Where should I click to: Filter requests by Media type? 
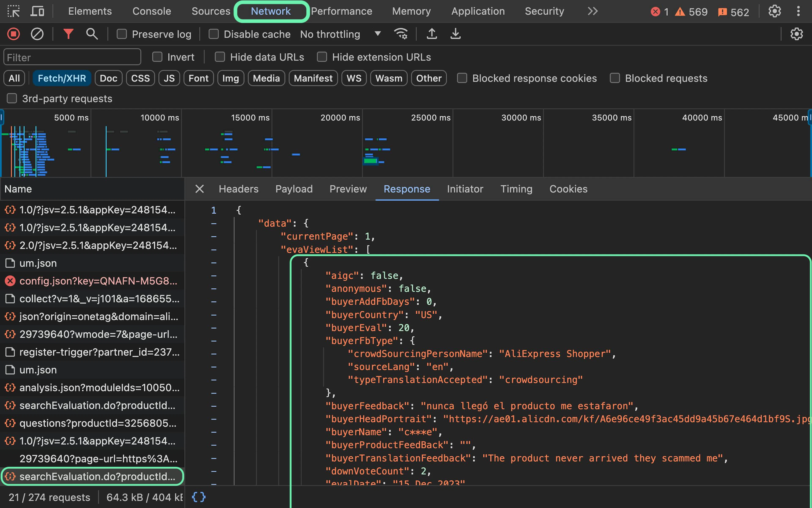tap(266, 78)
